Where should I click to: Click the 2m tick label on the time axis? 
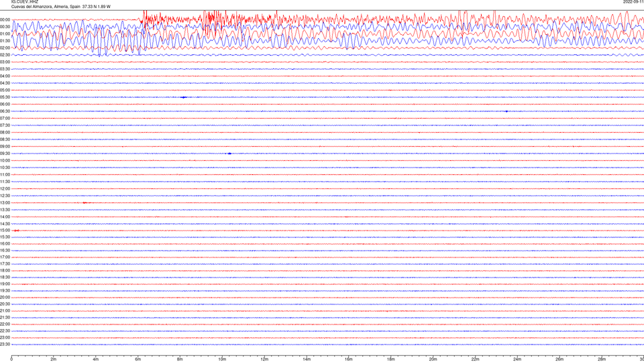click(x=54, y=359)
